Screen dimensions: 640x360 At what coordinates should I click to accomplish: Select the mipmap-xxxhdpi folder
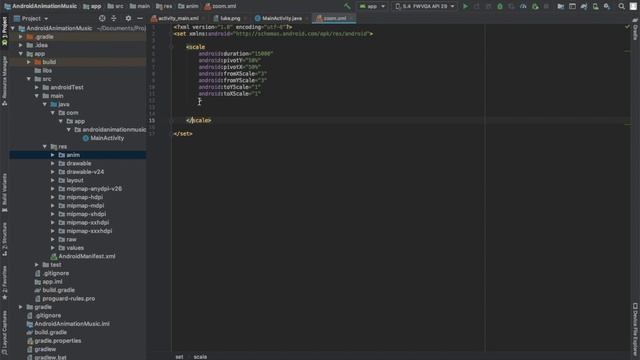point(85,231)
